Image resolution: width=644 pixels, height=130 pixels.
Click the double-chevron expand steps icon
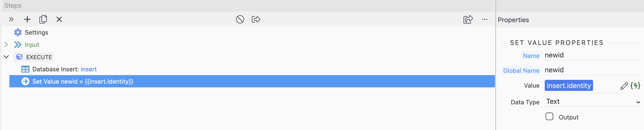[x=11, y=19]
